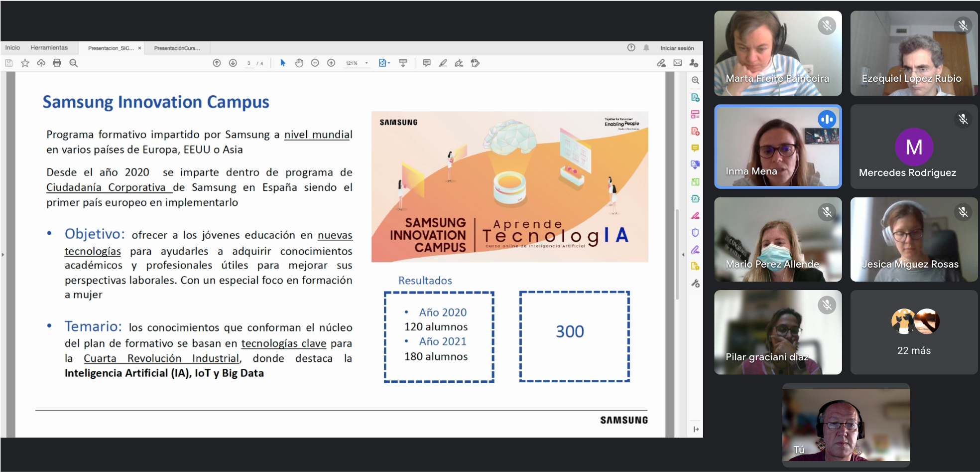Screen dimensions: 980x472
Task: Open notifications bell icon
Action: coord(646,48)
